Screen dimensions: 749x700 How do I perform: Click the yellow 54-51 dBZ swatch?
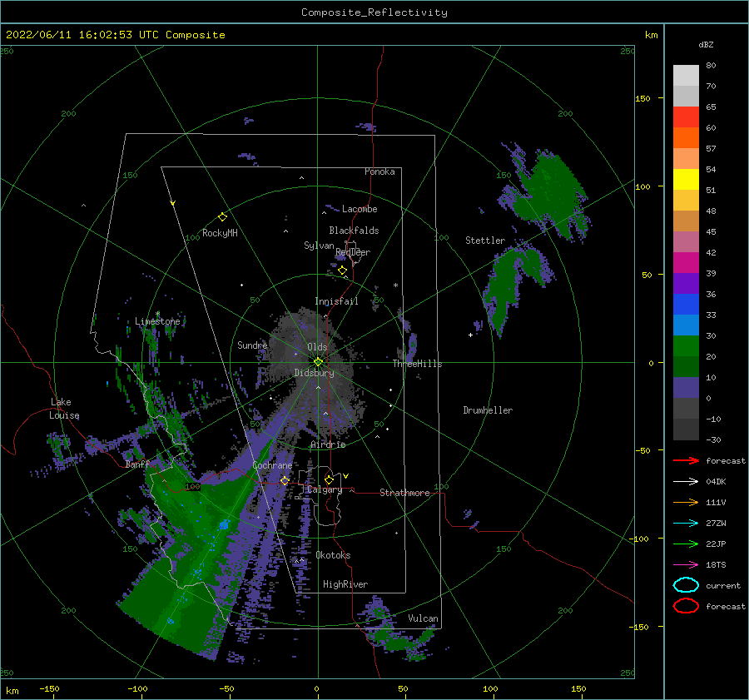pos(686,179)
